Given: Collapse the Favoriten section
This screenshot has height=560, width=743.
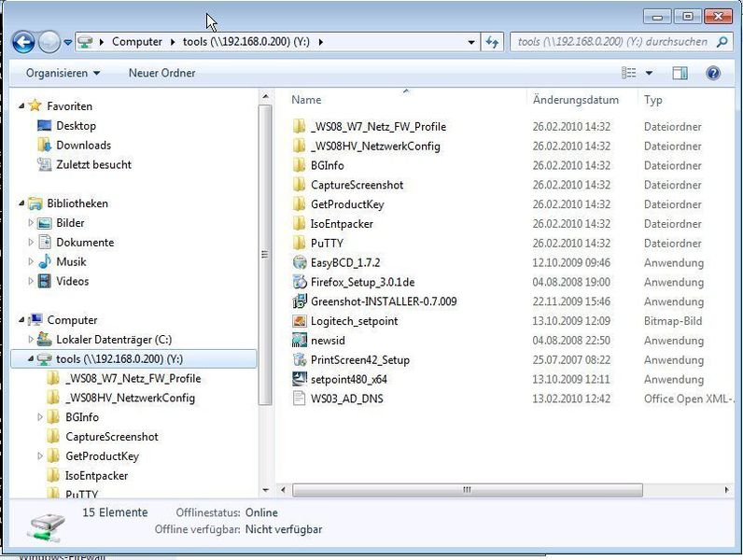Looking at the screenshot, I should point(21,106).
